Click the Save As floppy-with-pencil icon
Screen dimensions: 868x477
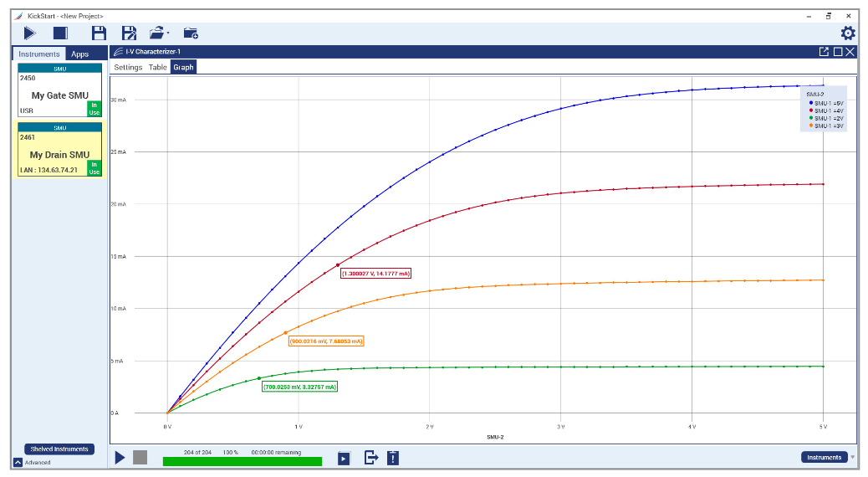(x=129, y=33)
